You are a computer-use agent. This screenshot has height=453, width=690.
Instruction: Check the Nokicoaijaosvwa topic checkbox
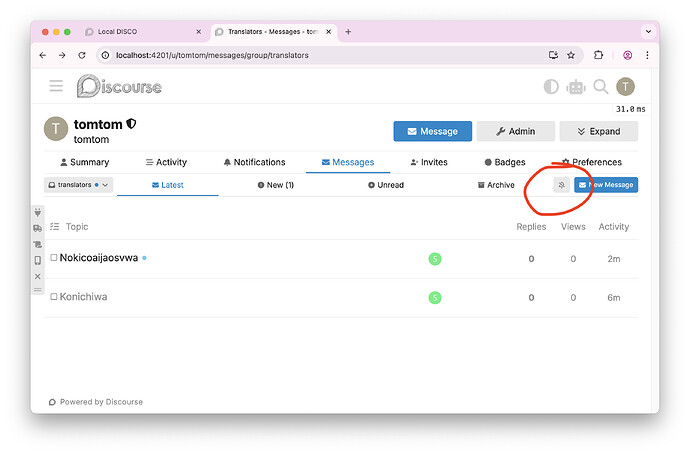(x=54, y=258)
